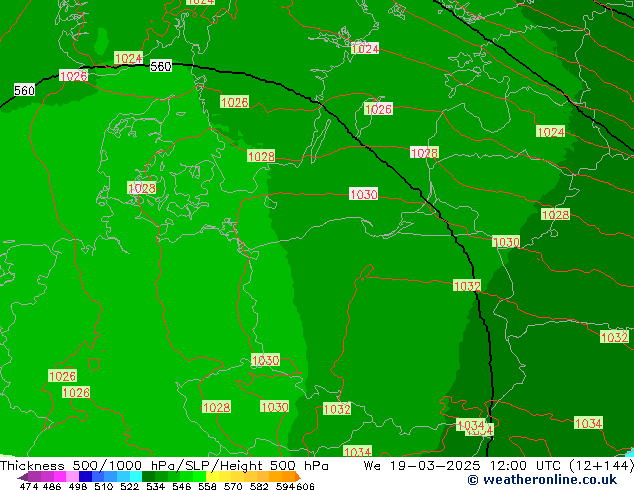The image size is (634, 490).
Task: Click the white-background 1024 isobar label
Action: pos(365,49)
